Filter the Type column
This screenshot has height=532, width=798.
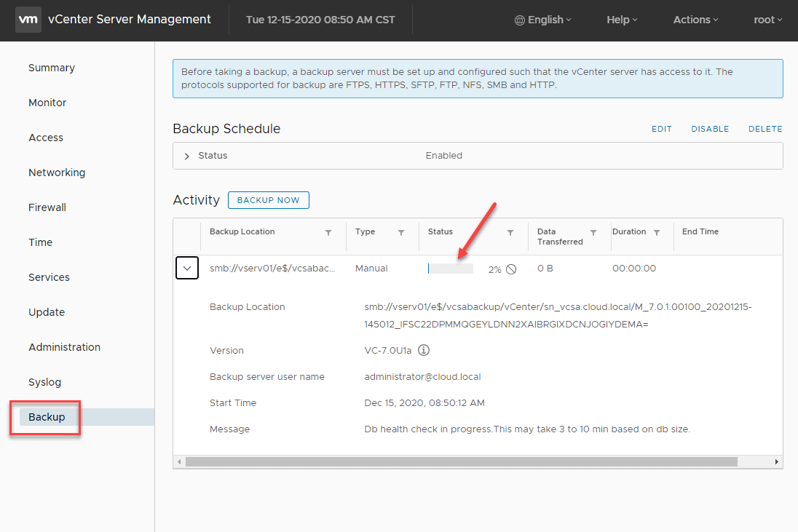point(401,232)
